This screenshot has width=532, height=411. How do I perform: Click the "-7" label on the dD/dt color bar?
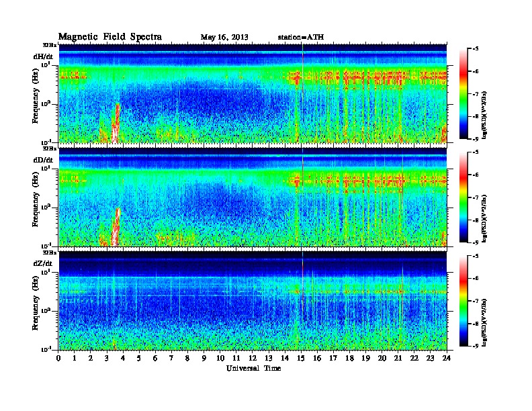click(476, 197)
